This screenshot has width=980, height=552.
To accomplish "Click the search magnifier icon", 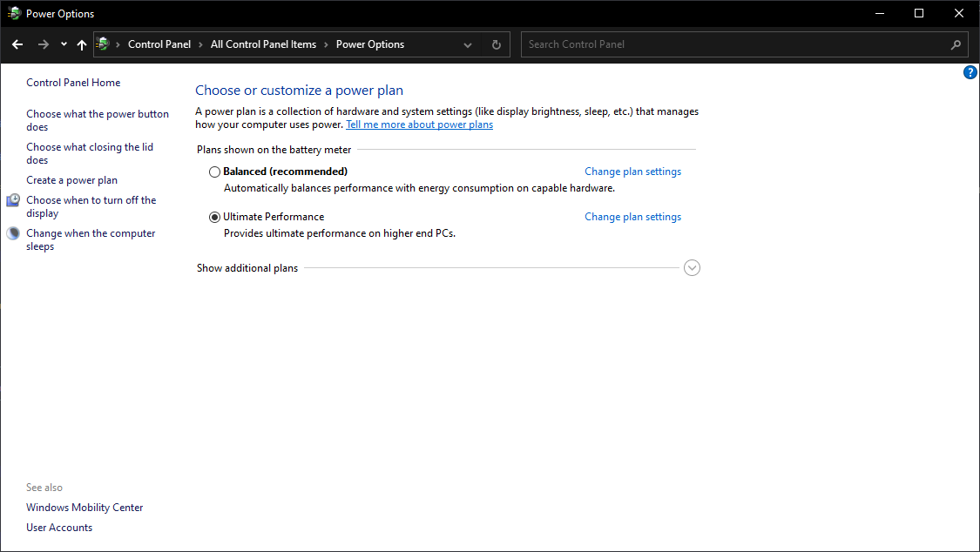I will tap(956, 44).
